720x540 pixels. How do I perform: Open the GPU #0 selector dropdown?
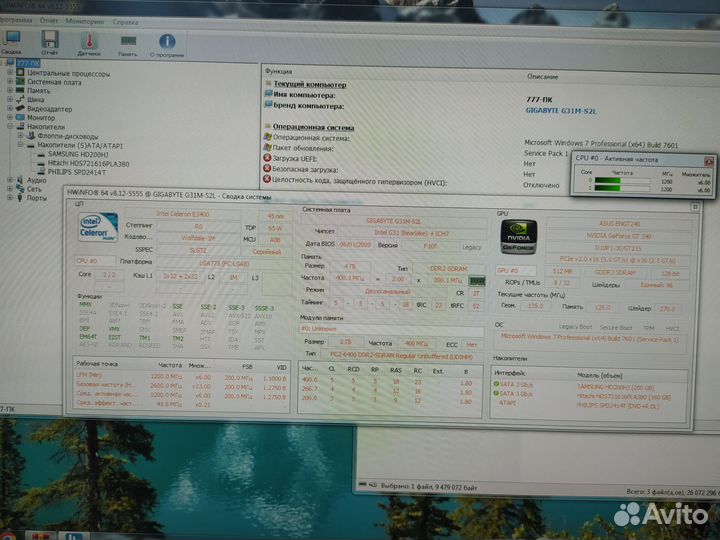(x=520, y=269)
